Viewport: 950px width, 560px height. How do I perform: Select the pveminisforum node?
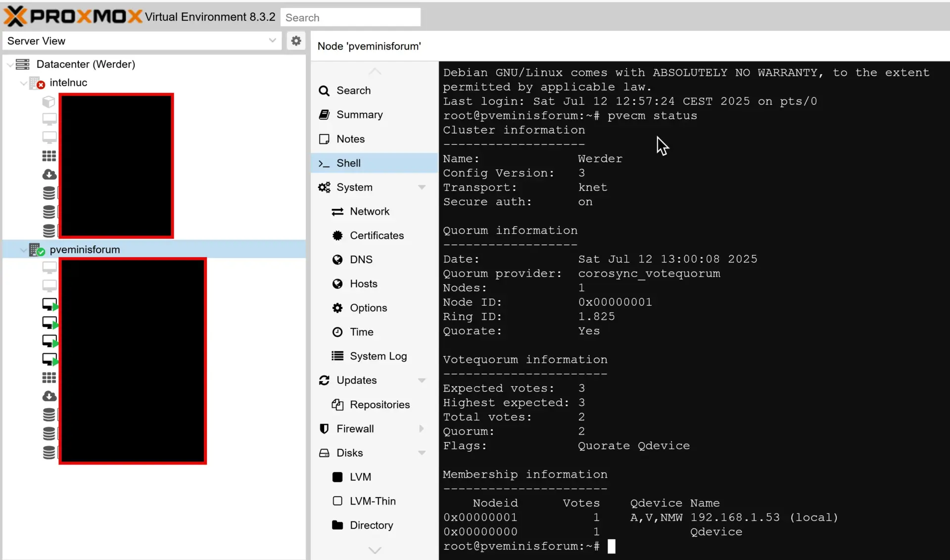click(85, 249)
